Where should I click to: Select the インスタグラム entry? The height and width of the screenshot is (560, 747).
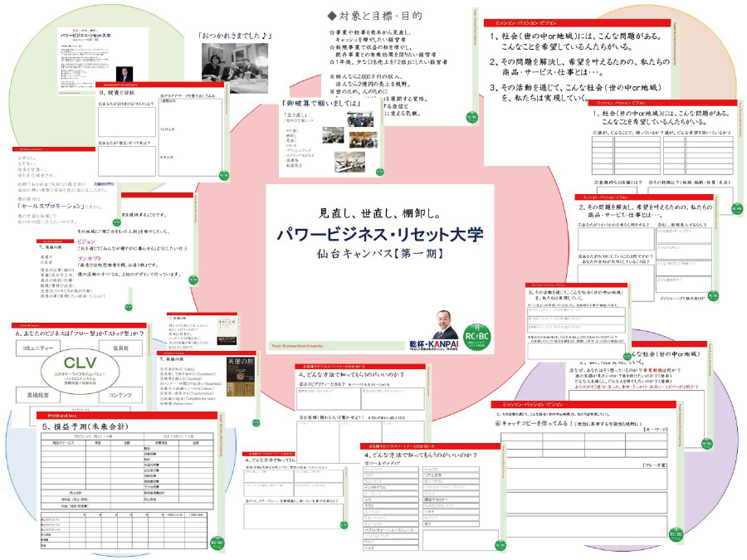[391, 487]
